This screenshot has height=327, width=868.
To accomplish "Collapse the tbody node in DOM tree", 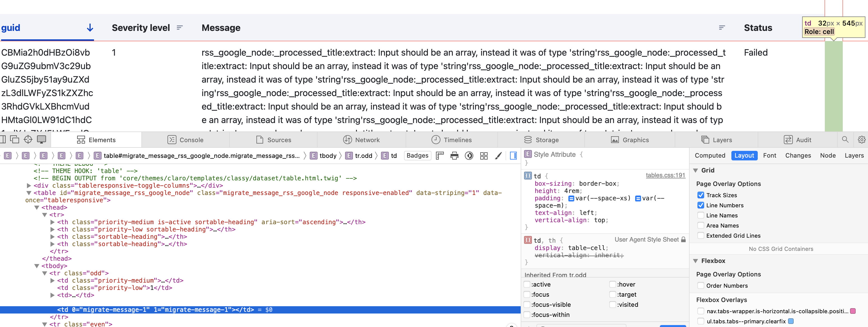I will pos(37,266).
